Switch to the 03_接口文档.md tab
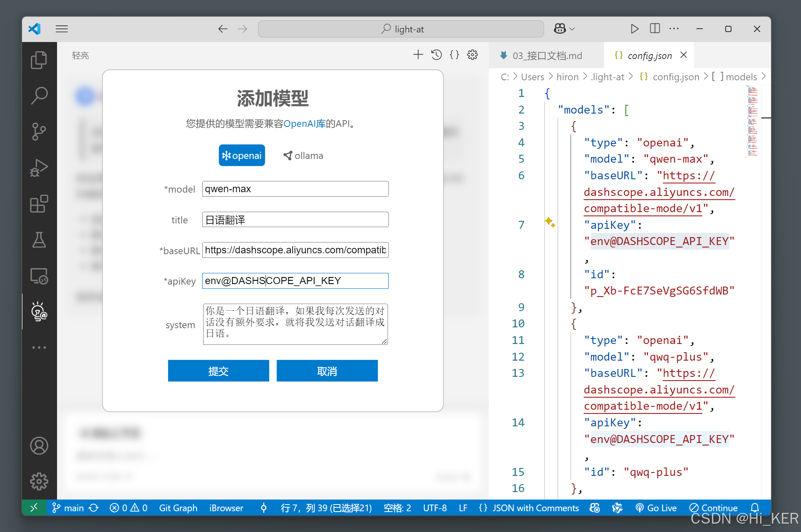Viewport: 801px width, 532px height. coord(547,56)
